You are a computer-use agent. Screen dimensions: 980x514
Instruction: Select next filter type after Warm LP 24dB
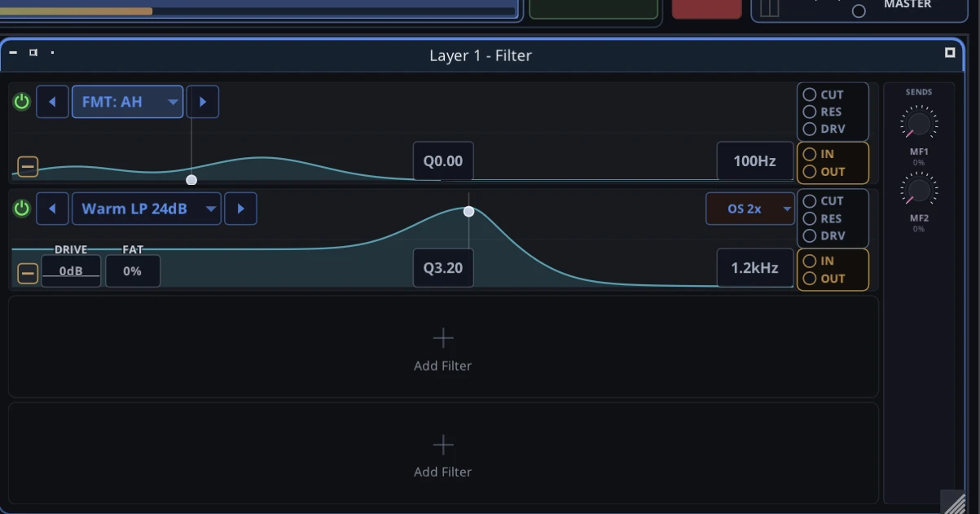coord(240,209)
